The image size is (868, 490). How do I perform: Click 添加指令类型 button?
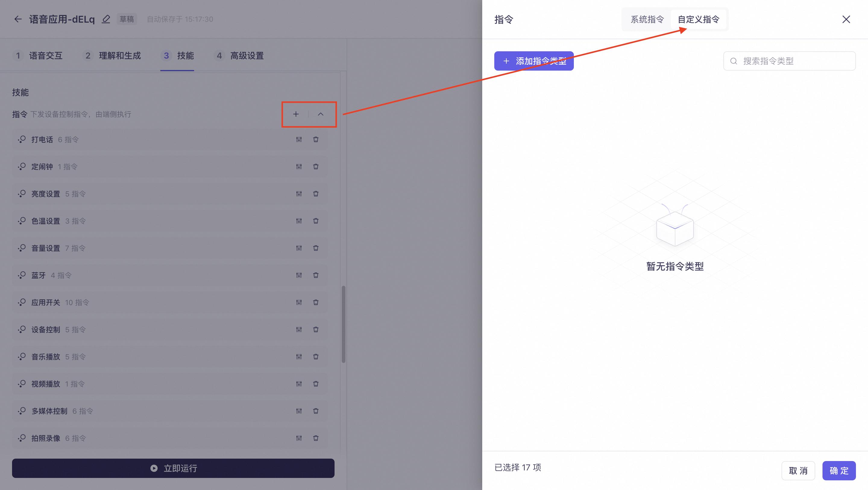tap(534, 61)
